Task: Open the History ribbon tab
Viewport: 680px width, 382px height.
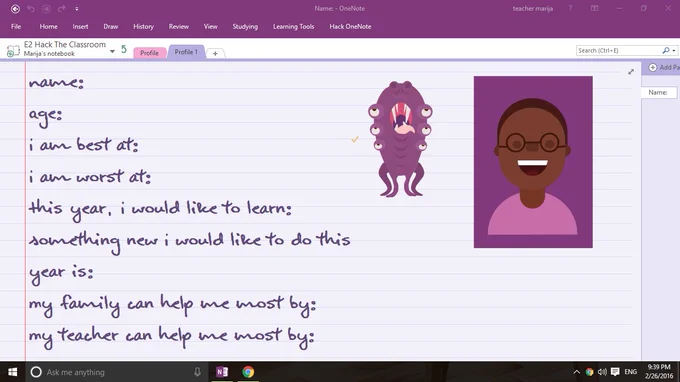Action: coord(144,26)
